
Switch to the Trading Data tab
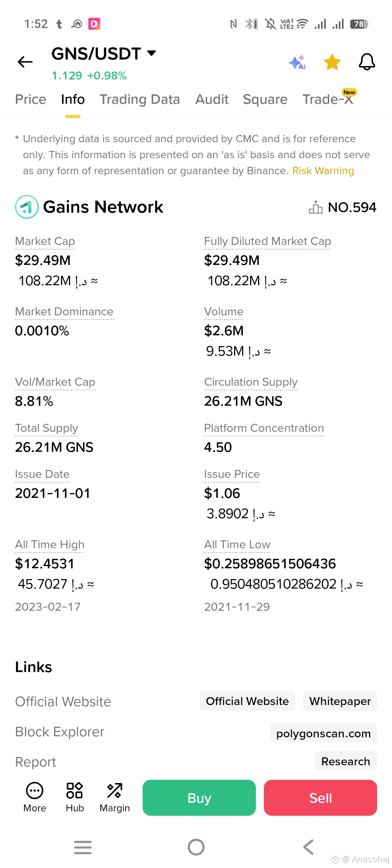[x=140, y=99]
